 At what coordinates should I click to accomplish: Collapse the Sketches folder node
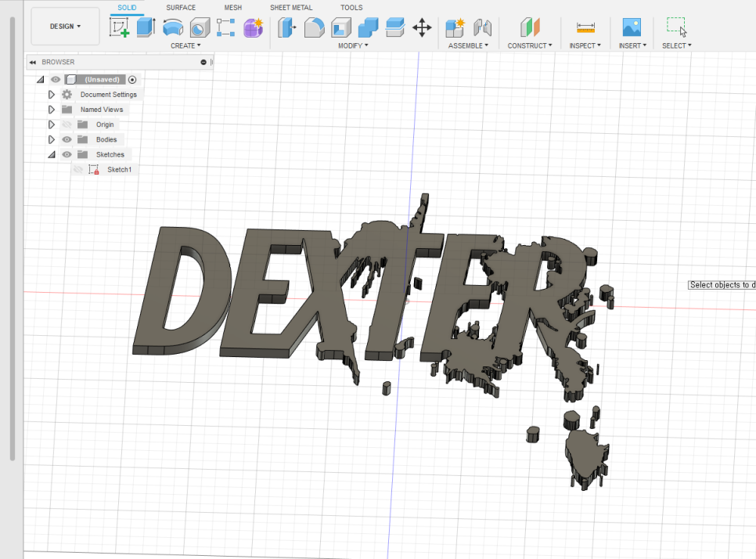click(x=52, y=155)
